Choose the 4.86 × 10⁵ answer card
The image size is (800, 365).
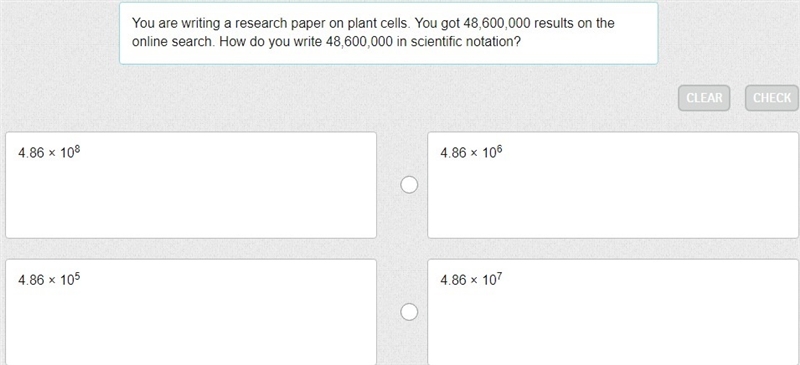point(191,312)
